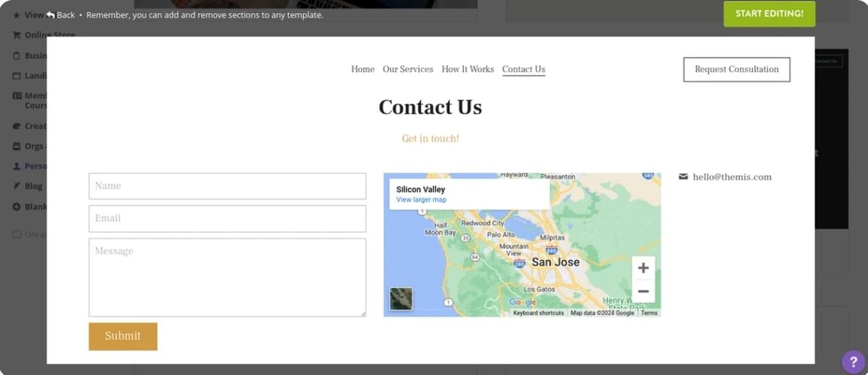Screen dimensions: 868x375
Task: Click the Get in touch! subtitle
Action: tap(430, 138)
